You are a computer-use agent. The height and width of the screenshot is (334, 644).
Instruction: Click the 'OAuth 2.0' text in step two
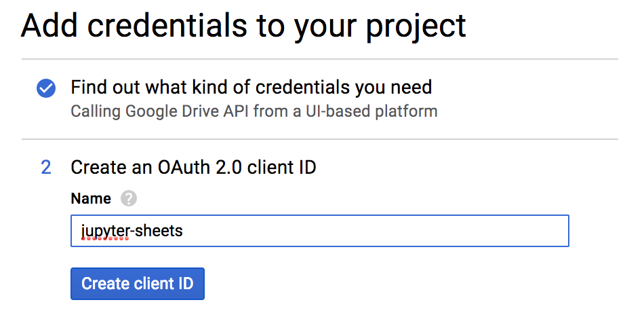point(199,168)
